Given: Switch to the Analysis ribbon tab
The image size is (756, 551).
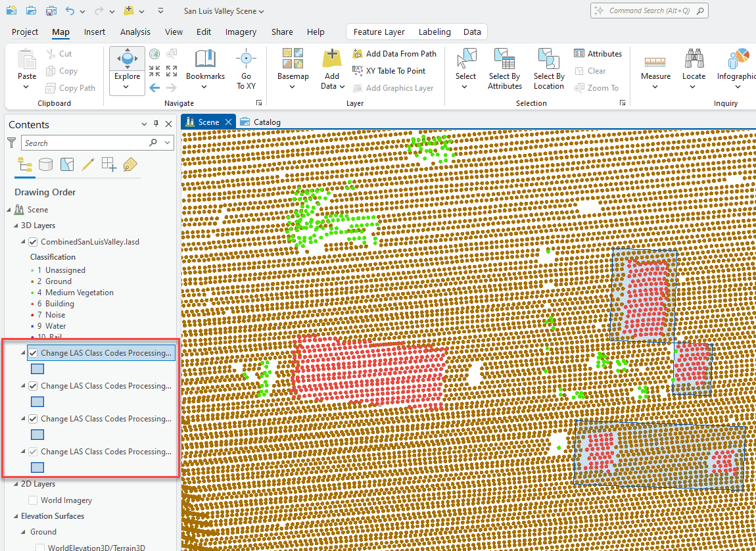Looking at the screenshot, I should [x=135, y=32].
